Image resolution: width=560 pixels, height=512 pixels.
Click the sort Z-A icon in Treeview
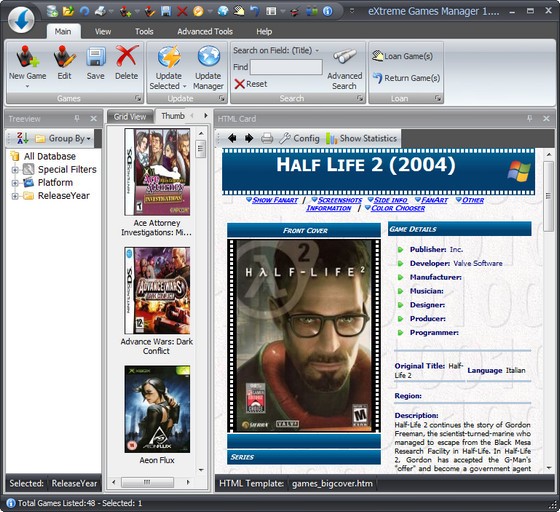click(22, 138)
